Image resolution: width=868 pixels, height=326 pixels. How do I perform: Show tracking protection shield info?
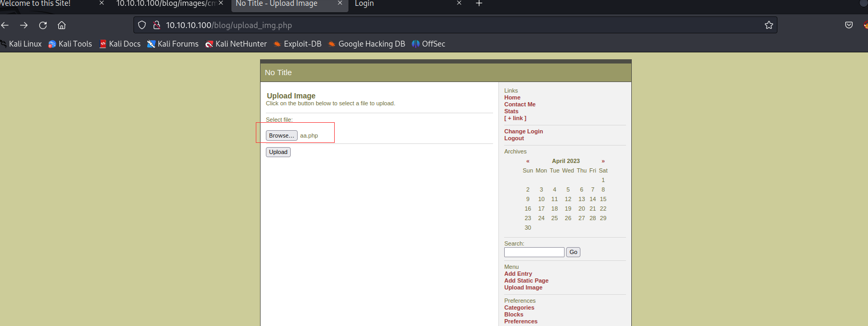point(142,25)
